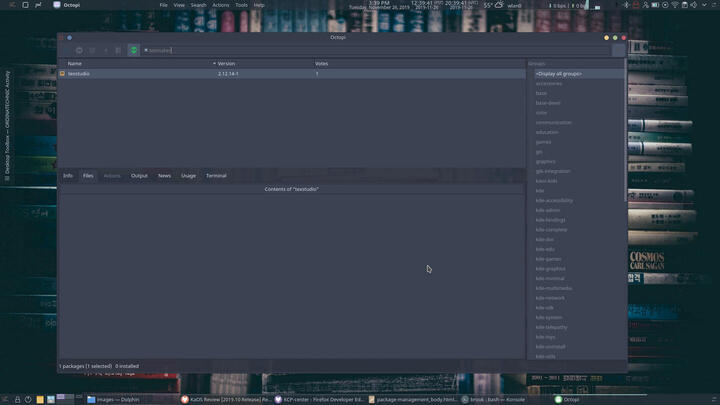720x405 pixels.
Task: Select the kde-games group
Action: tap(548, 259)
